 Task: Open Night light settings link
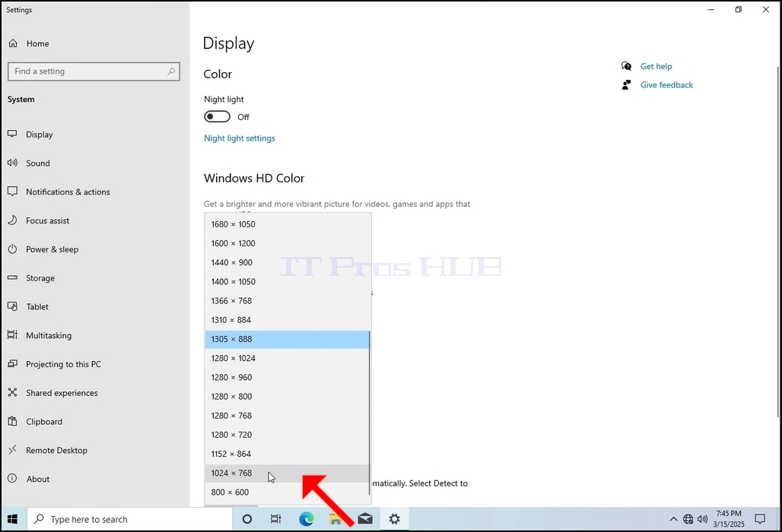240,138
